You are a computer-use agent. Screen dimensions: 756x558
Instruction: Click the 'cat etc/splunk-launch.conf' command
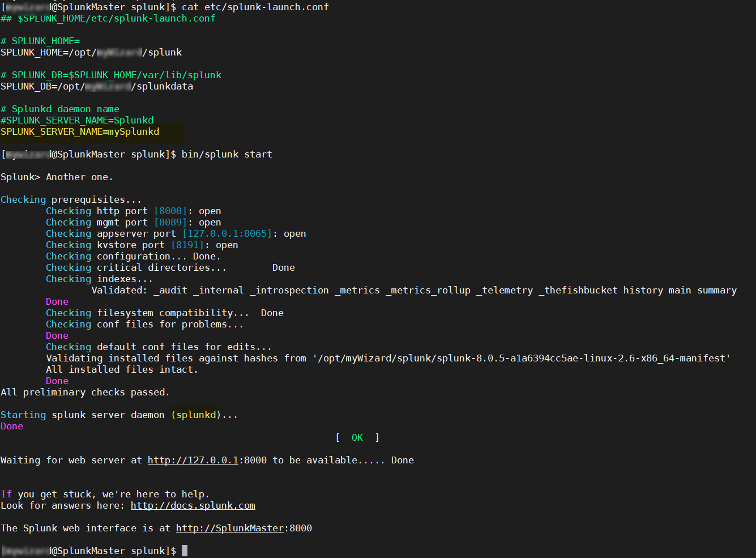255,7
